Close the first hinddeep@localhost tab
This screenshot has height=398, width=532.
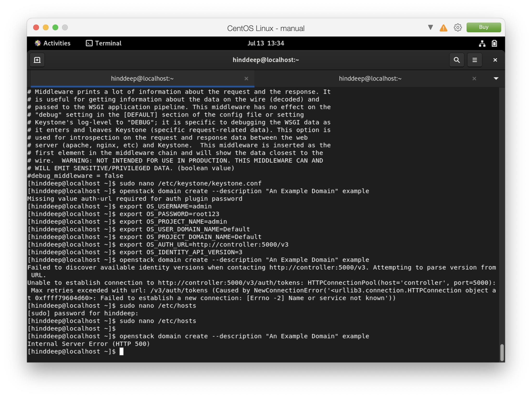[246, 79]
